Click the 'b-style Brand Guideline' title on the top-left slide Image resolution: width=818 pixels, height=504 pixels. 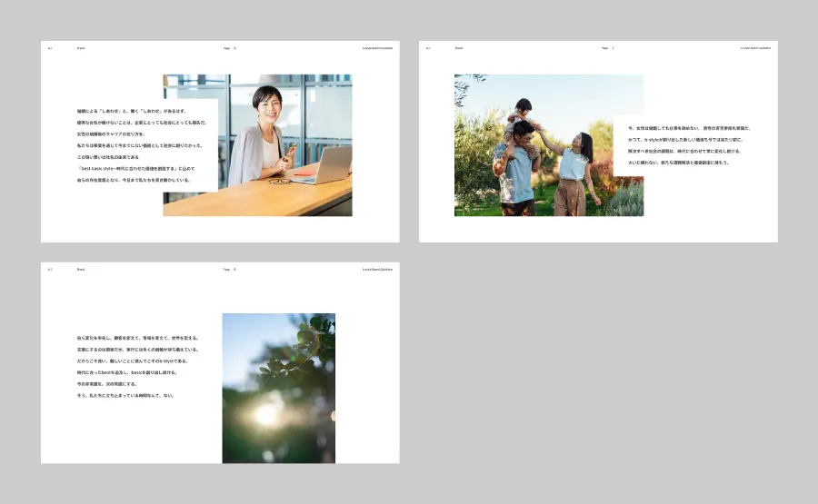click(x=378, y=48)
